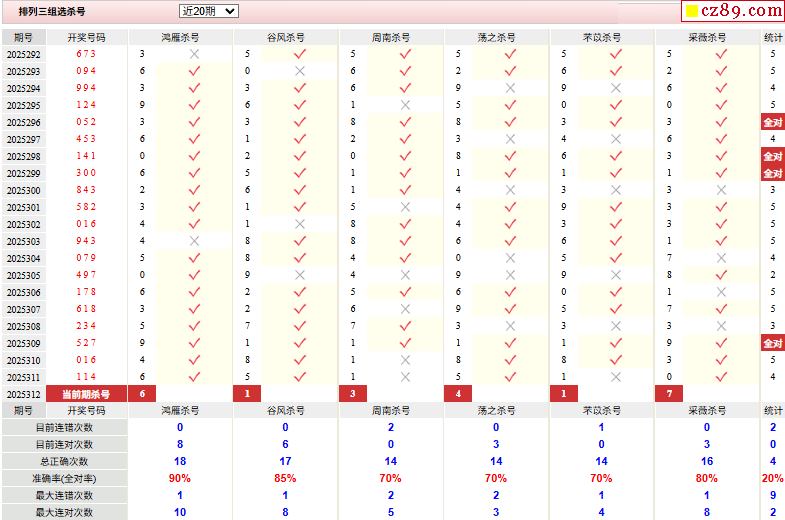Viewport: 785px width, 520px height.
Task: Click the 统计 column header at top right
Action: 773,37
